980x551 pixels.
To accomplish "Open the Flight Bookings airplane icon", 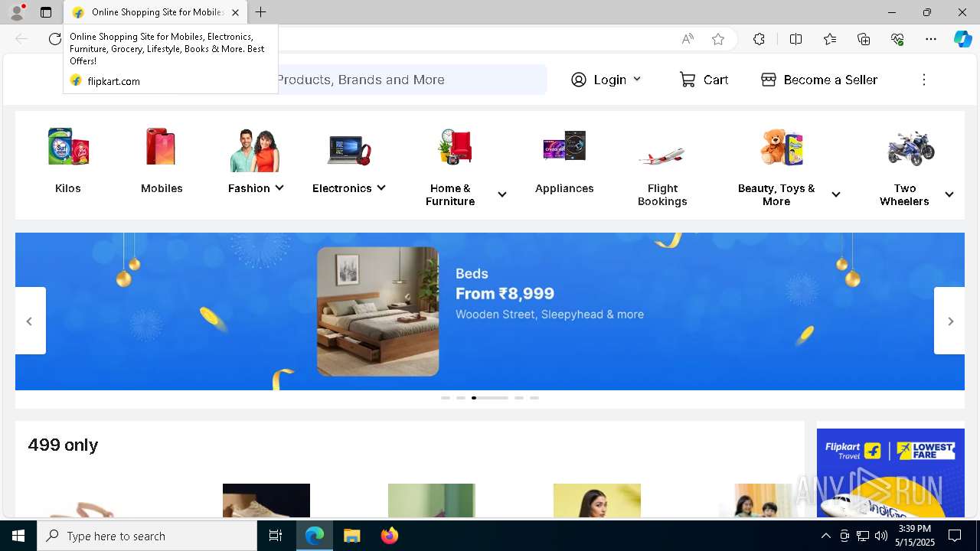I will point(661,155).
